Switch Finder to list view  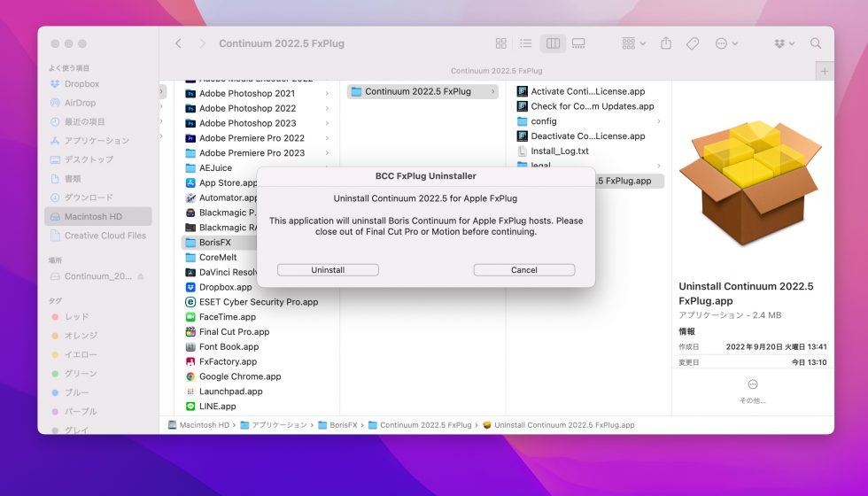526,43
